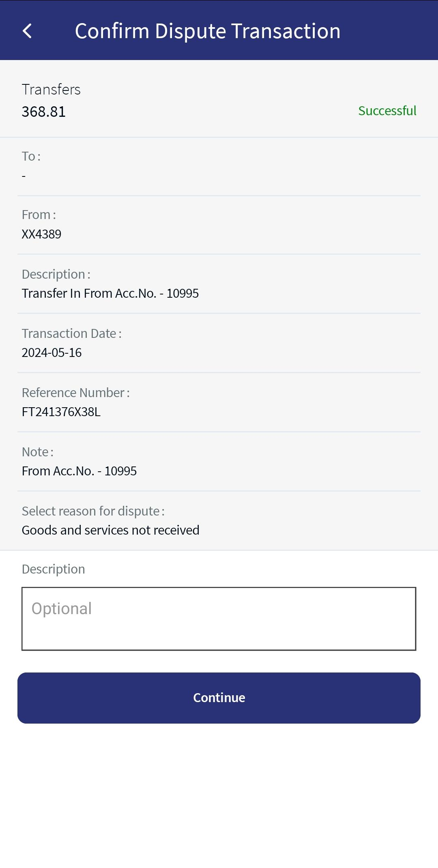Tap the Reference Number label
This screenshot has height=868, width=438.
click(x=75, y=393)
